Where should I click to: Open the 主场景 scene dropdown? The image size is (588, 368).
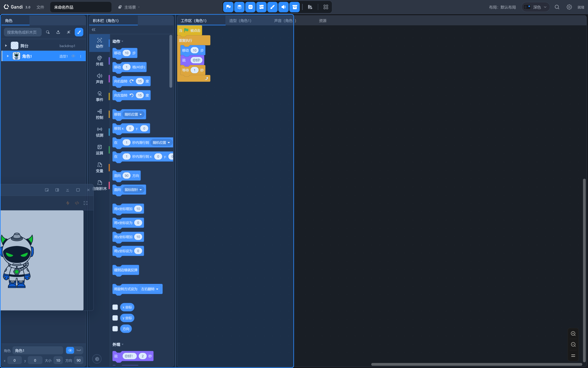[x=129, y=7]
